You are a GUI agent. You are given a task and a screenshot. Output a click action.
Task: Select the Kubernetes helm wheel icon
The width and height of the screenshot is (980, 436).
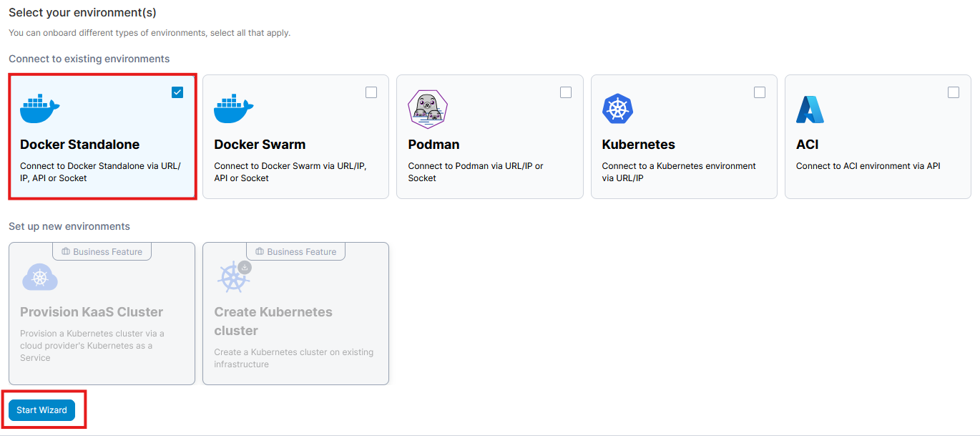click(x=617, y=108)
